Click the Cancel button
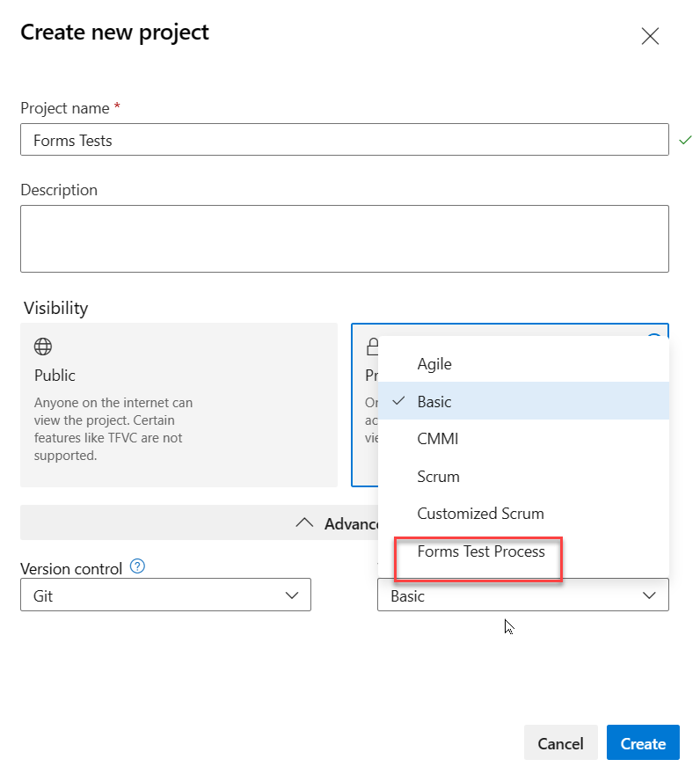This screenshot has height=774, width=700. click(560, 743)
